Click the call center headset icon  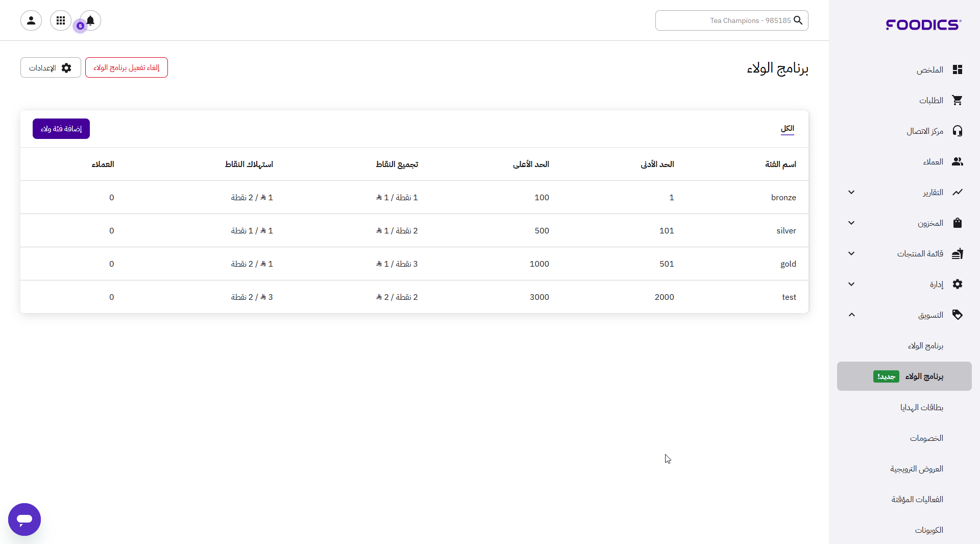click(x=957, y=131)
